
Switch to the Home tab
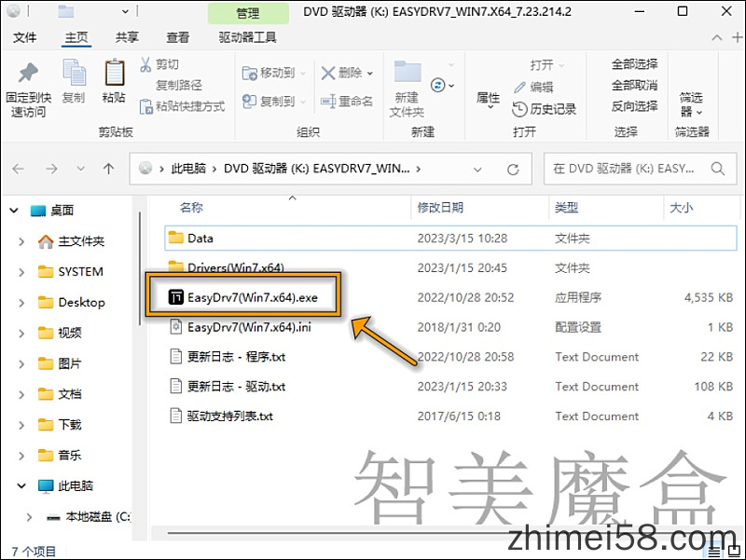click(x=76, y=37)
